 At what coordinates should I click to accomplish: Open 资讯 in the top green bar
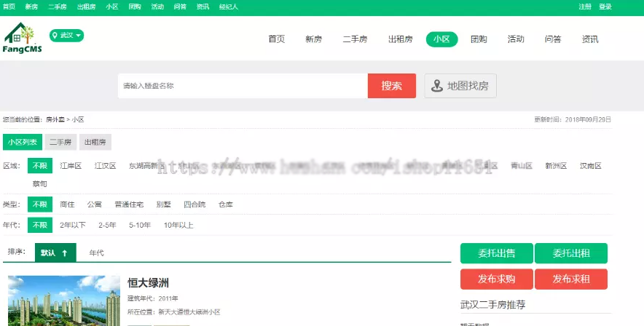(x=203, y=7)
